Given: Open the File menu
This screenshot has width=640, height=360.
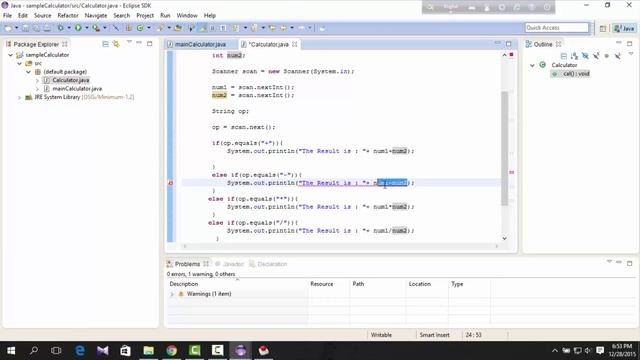Looking at the screenshot, I should [7, 16].
